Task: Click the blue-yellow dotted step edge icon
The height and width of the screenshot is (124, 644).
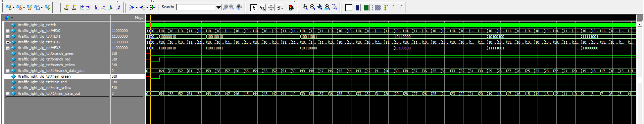Action: (x=385, y=7)
